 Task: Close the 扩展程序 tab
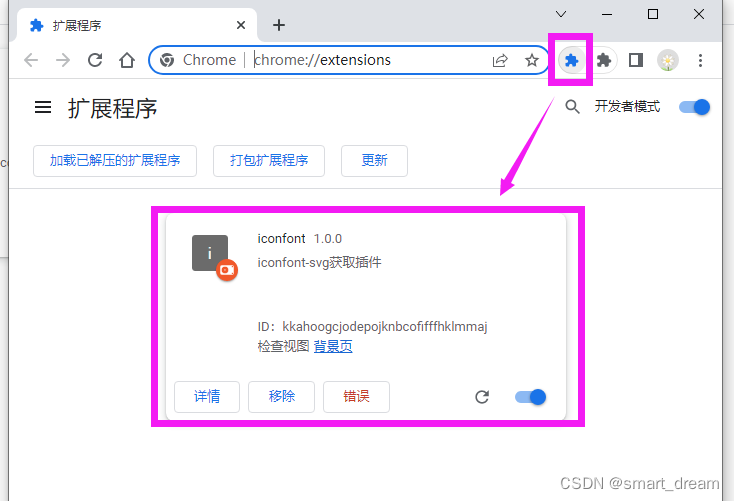coord(241,25)
